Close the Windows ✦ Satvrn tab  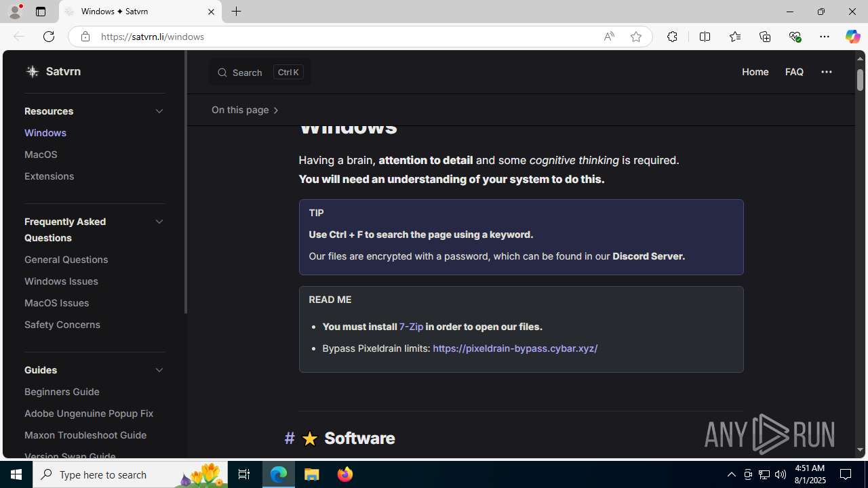point(211,12)
